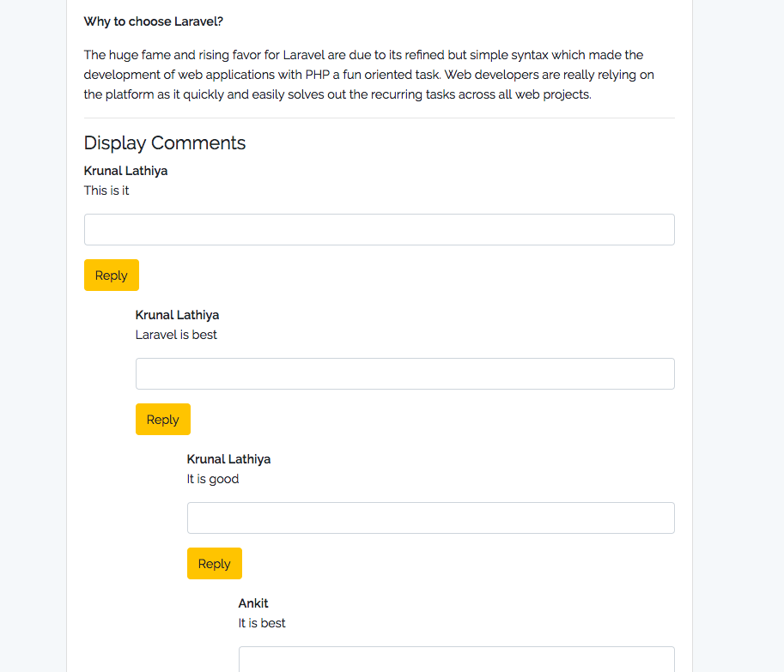Click Krunal Lathiya name above "It is good"
784x672 pixels.
[x=229, y=459]
